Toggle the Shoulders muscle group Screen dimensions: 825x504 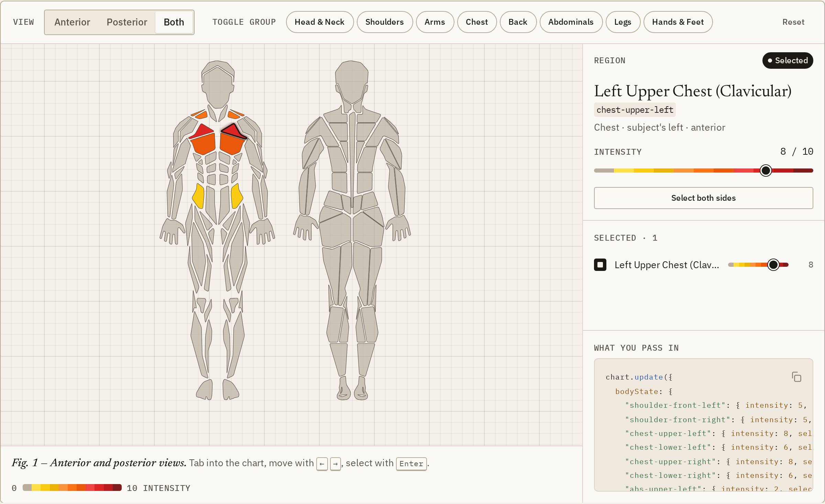click(x=385, y=22)
